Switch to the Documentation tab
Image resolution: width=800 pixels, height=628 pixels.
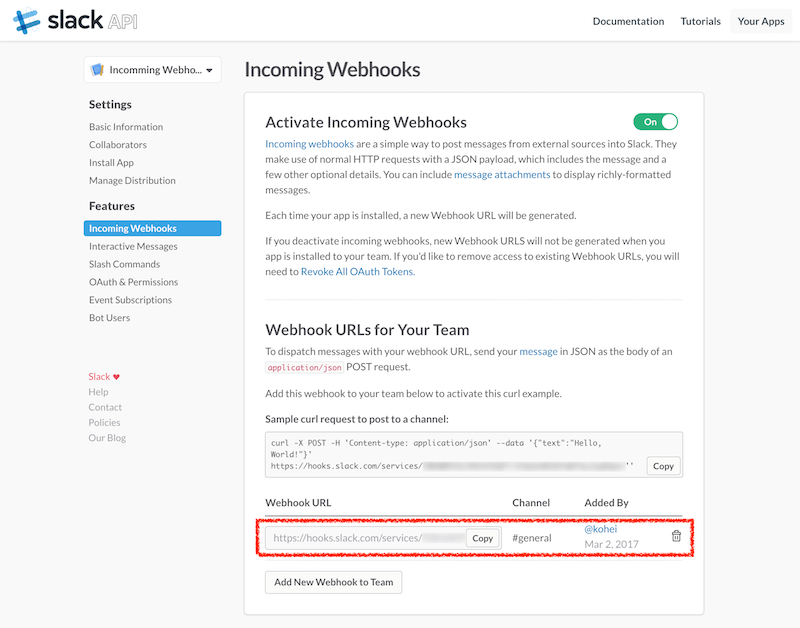pyautogui.click(x=628, y=20)
